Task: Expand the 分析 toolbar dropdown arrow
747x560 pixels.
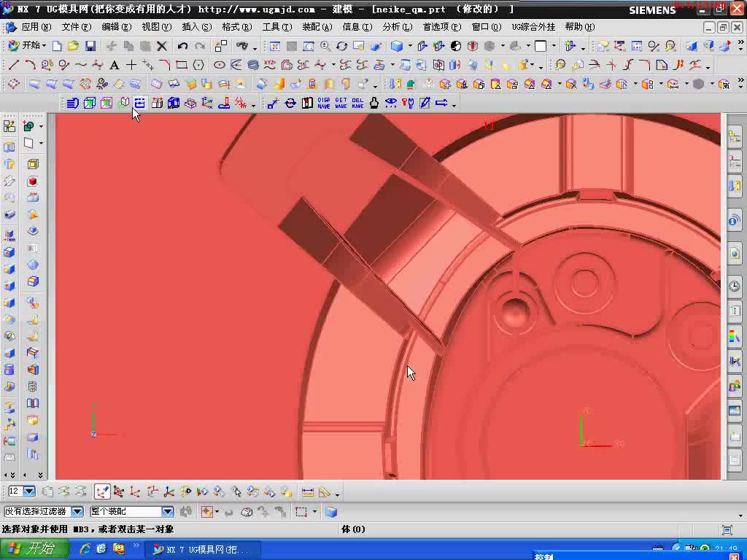Action: tap(253, 104)
